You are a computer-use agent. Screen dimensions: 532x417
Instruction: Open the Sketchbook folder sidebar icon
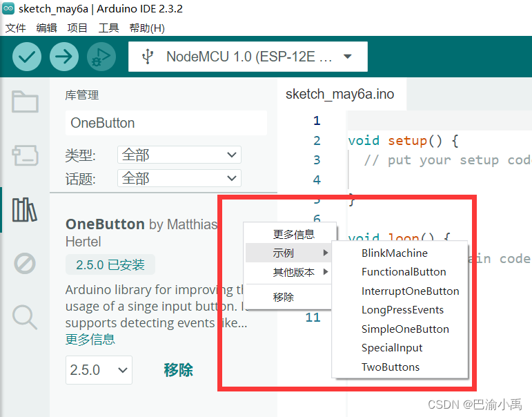point(25,101)
